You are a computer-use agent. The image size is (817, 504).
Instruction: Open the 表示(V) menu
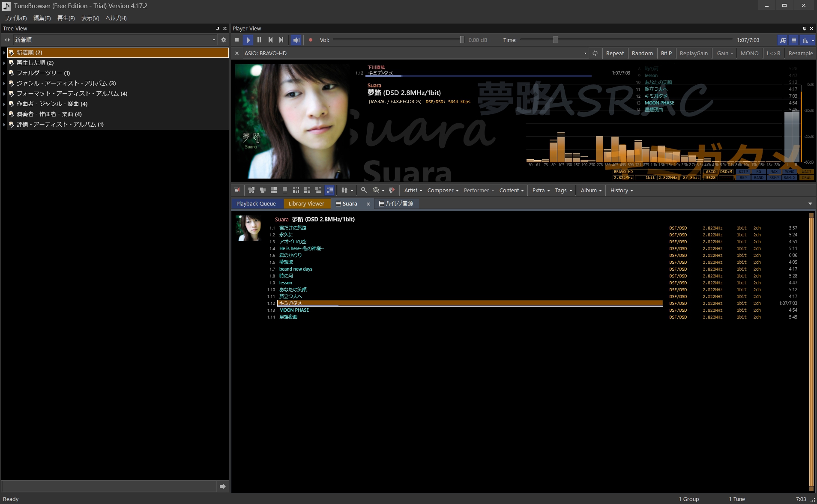(x=90, y=18)
